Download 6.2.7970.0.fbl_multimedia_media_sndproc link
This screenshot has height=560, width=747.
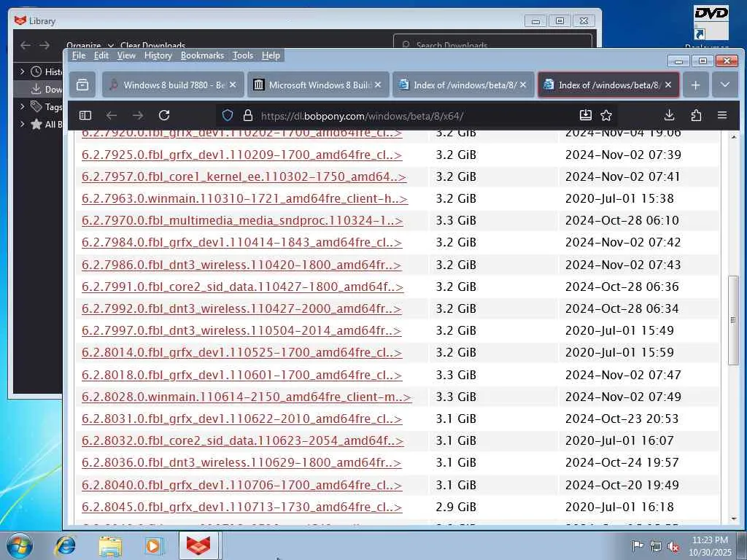(x=242, y=221)
